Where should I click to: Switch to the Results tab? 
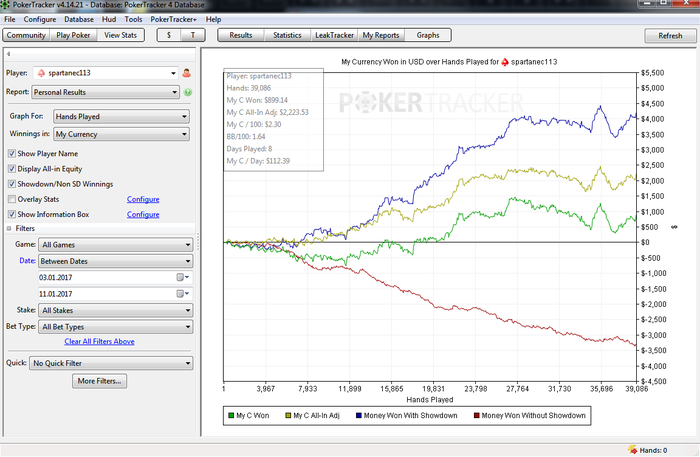click(241, 35)
